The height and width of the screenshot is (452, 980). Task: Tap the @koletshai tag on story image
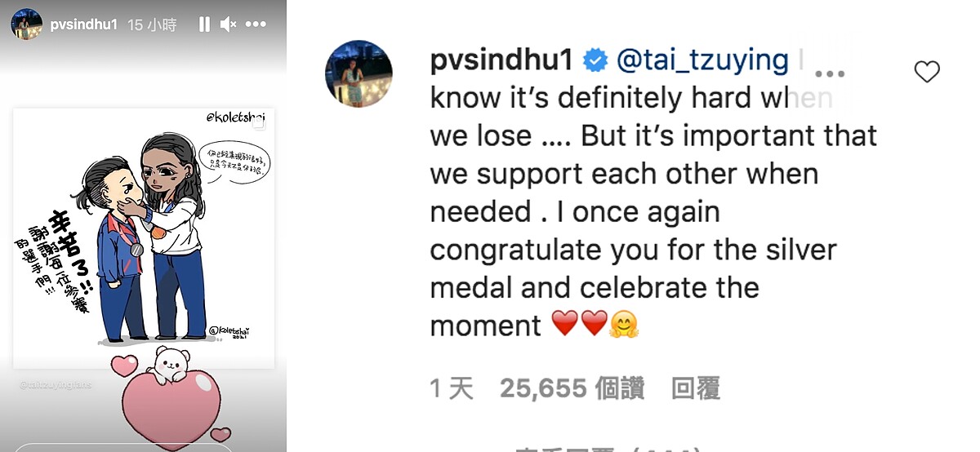pyautogui.click(x=238, y=119)
